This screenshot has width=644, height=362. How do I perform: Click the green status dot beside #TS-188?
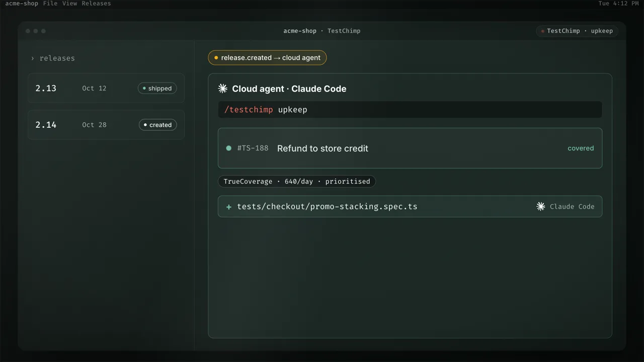click(229, 148)
